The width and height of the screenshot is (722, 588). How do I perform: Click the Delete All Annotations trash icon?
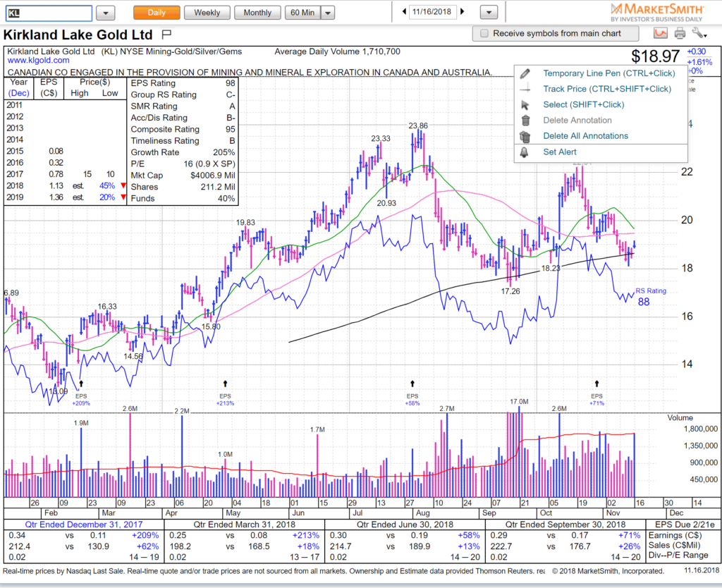click(525, 136)
